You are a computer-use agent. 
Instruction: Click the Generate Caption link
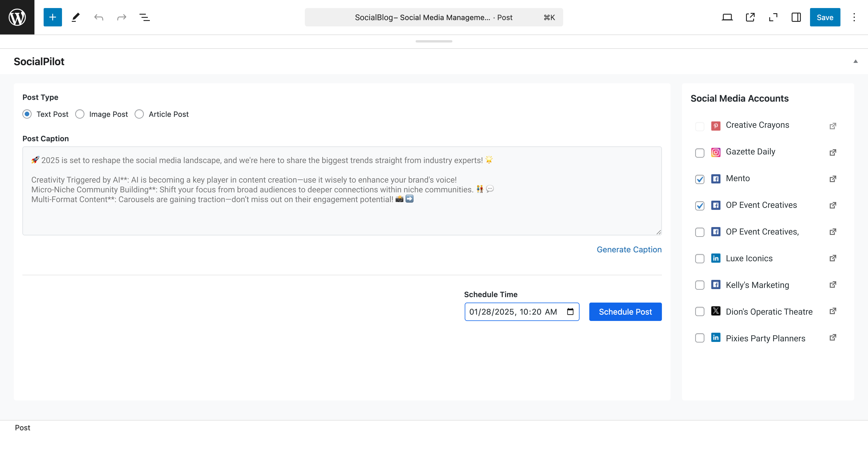tap(629, 249)
